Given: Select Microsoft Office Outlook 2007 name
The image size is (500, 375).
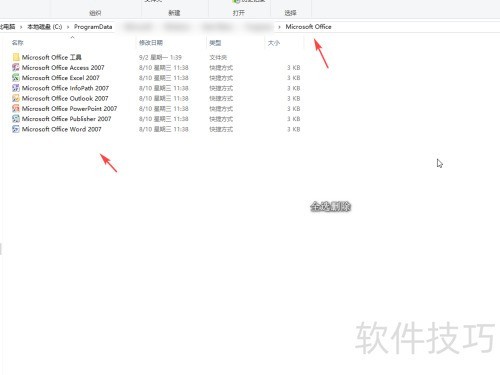Looking at the screenshot, I should [65, 98].
